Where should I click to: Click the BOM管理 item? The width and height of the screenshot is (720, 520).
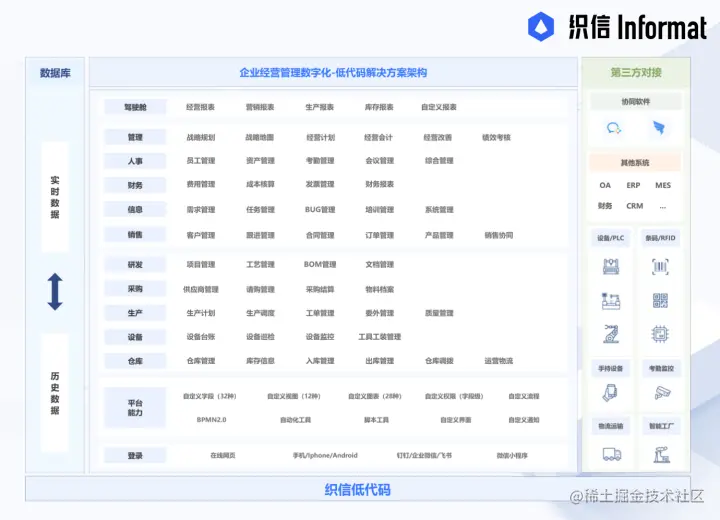tap(320, 265)
